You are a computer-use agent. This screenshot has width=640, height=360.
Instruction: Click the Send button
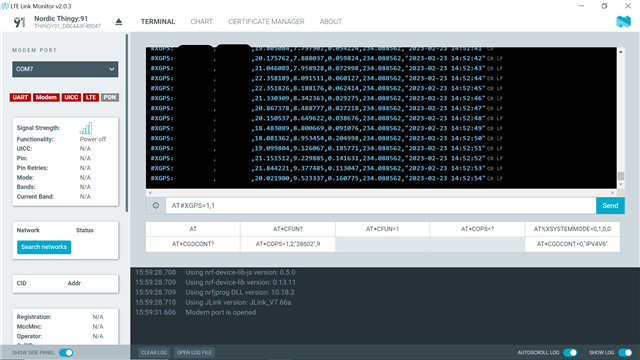click(610, 206)
